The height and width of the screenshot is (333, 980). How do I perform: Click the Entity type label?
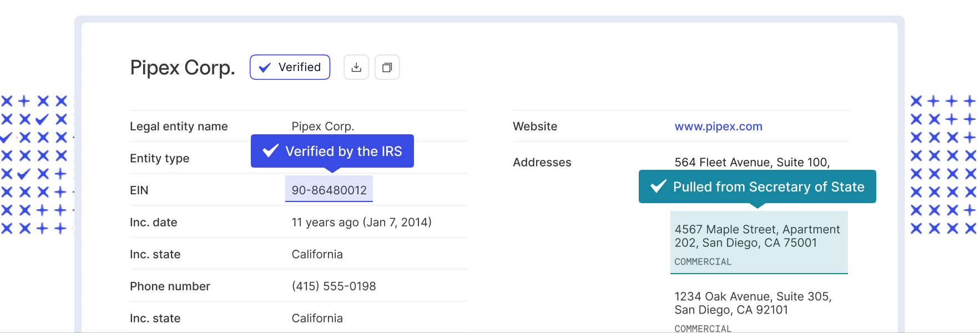tap(160, 158)
